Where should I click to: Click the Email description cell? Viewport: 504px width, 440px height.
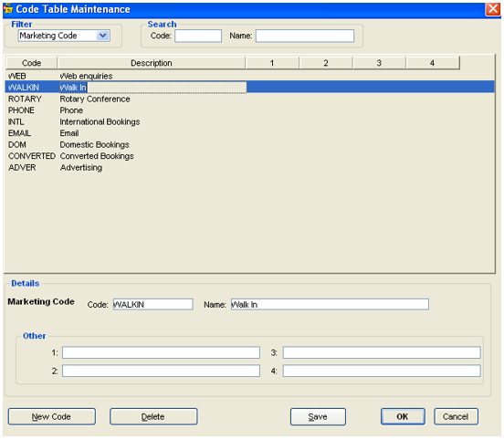coord(69,133)
